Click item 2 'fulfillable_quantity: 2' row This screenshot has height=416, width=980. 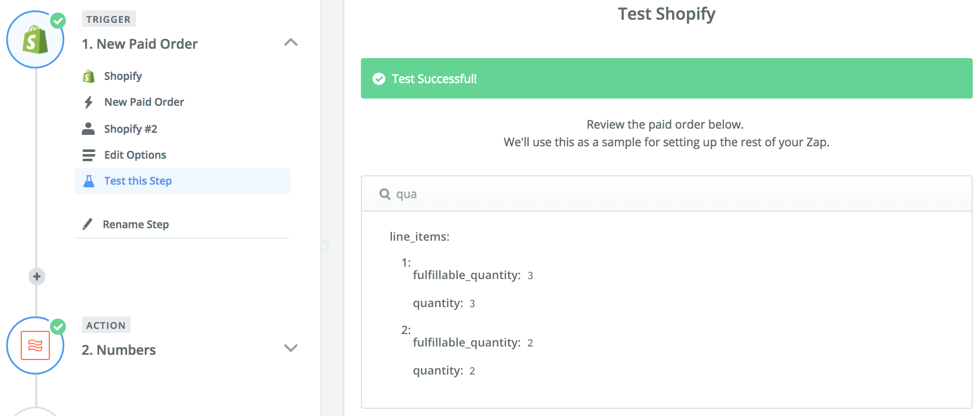473,343
